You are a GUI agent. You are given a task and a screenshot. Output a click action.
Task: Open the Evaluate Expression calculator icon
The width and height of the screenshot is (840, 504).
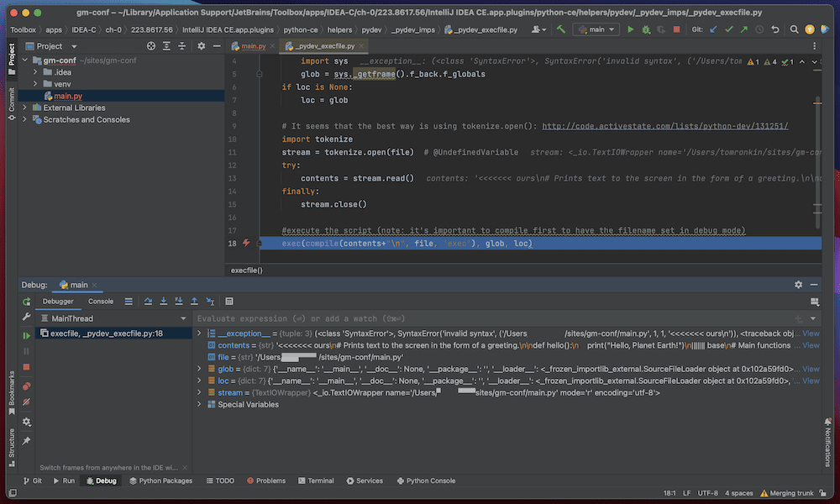[x=229, y=301]
